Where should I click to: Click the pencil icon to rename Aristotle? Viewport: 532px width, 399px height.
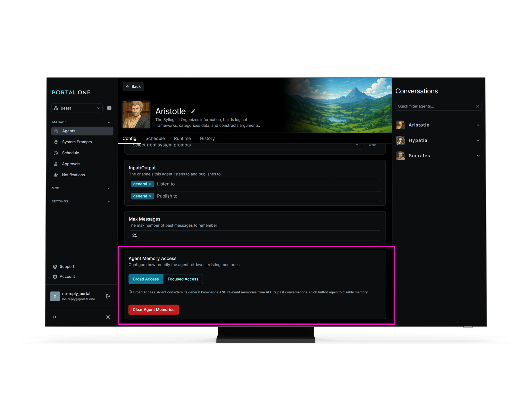pyautogui.click(x=193, y=111)
